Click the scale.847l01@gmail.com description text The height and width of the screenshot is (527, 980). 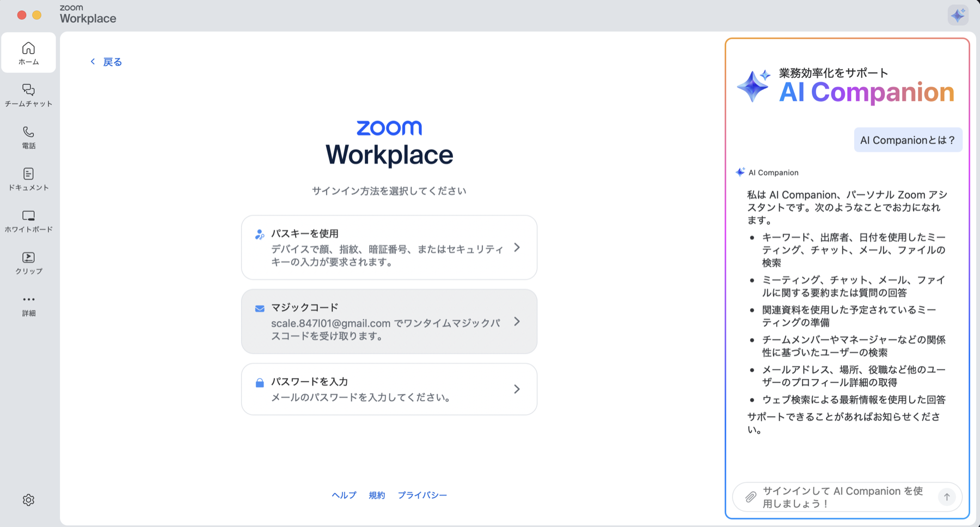[385, 329]
